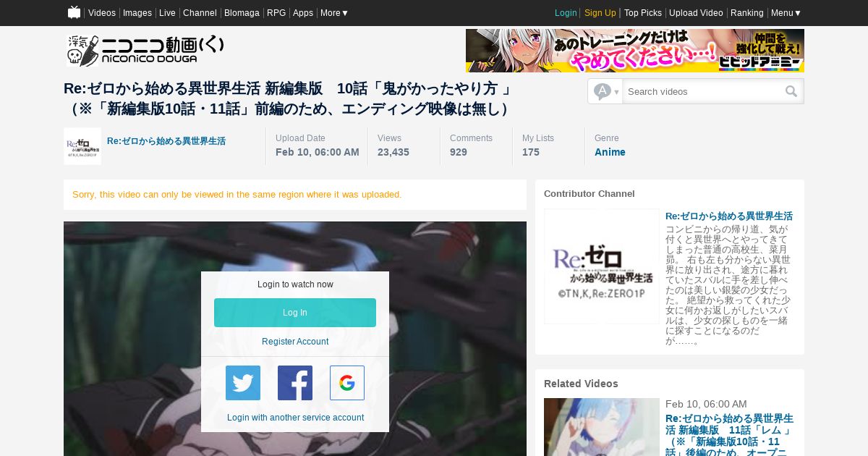868x456 pixels.
Task: Open the uploader channel name link beside avatar
Action: 166,141
